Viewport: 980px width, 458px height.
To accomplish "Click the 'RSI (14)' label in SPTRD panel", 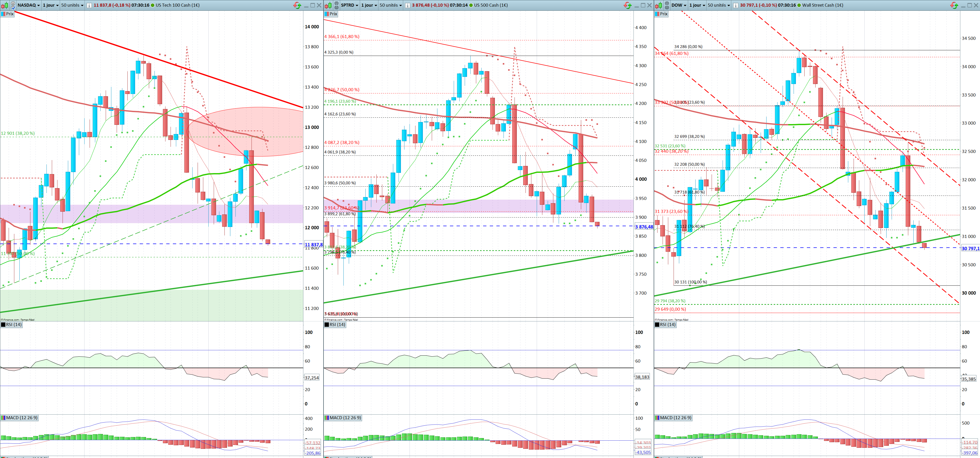I will 337,324.
